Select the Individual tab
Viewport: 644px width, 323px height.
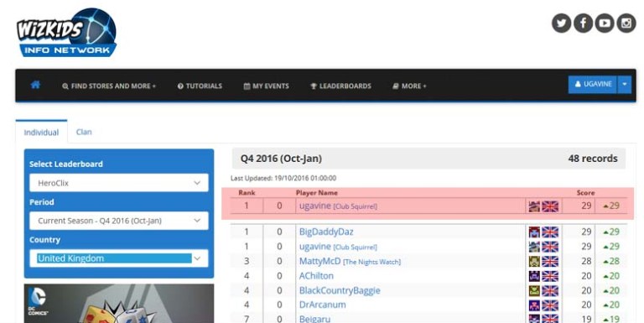pyautogui.click(x=41, y=133)
